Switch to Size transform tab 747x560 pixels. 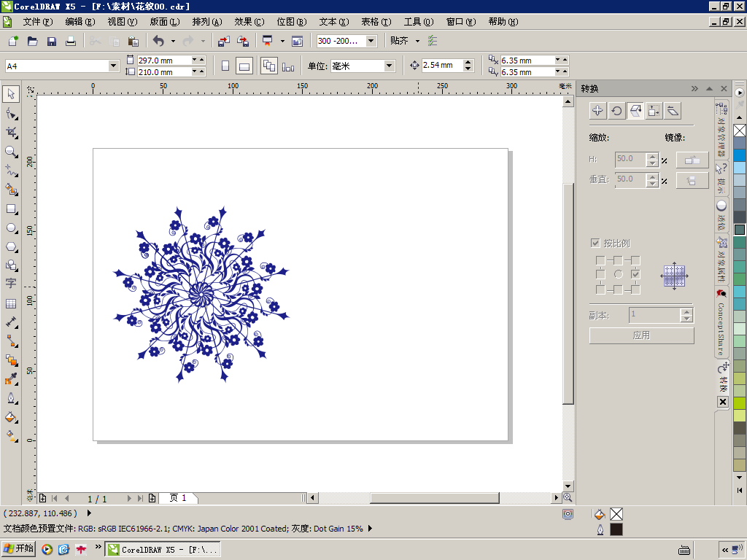pos(654,111)
